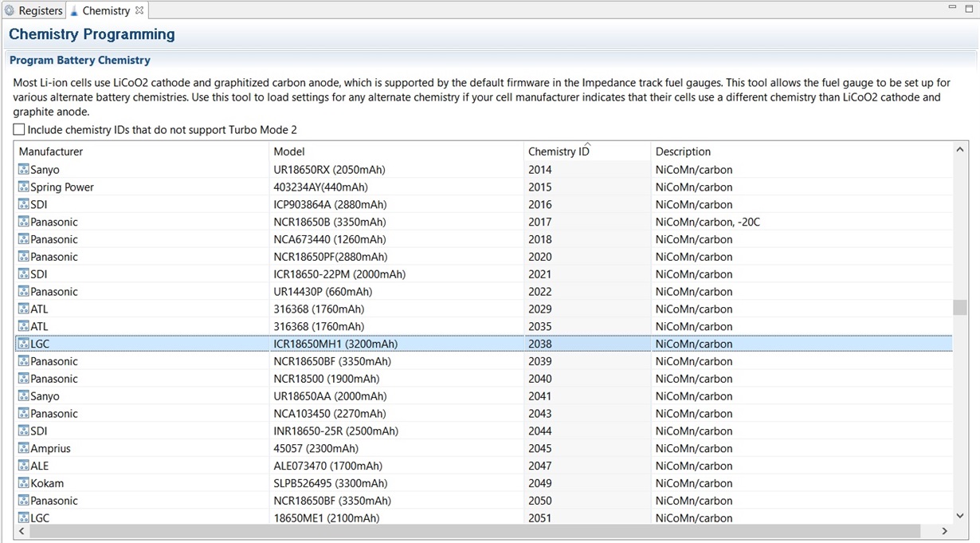Click the icon on Panasonic row with ID 2039
This screenshot has height=543, width=980.
click(x=23, y=361)
